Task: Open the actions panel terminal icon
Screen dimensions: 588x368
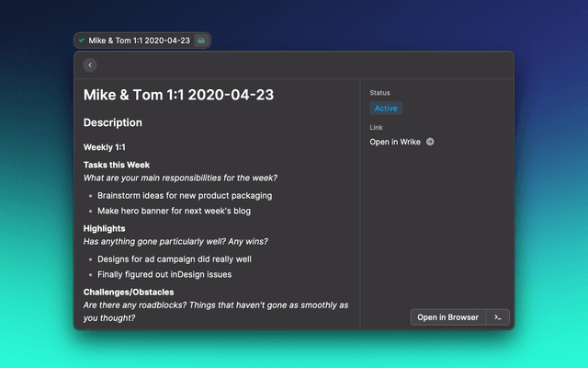Action: tap(497, 317)
